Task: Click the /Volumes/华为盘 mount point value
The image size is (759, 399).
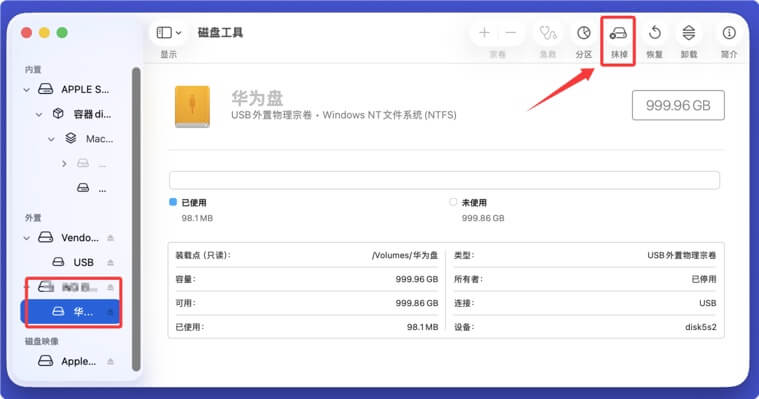Action: coord(405,255)
